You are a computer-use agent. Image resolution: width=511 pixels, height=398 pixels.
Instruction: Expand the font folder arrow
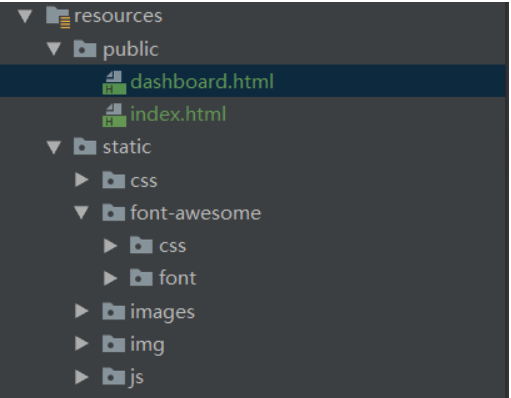110,278
